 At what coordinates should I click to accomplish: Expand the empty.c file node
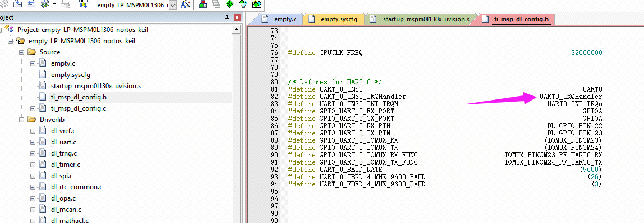(x=33, y=63)
